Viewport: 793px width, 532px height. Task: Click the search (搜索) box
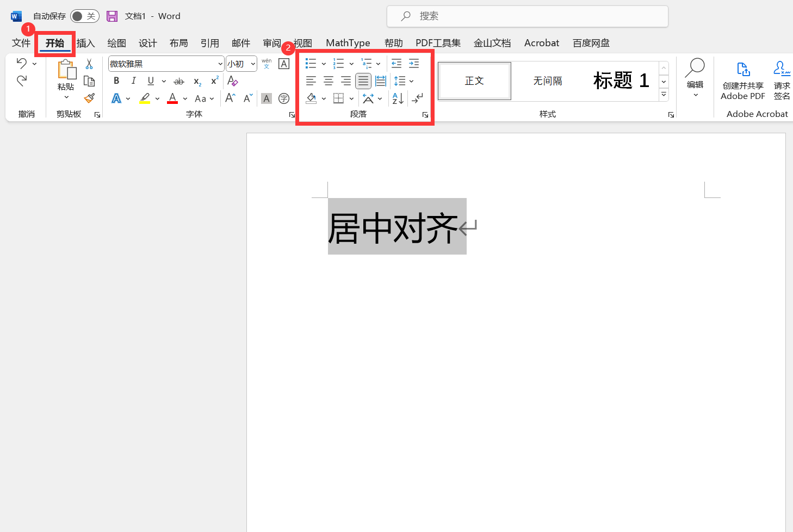[x=528, y=16]
